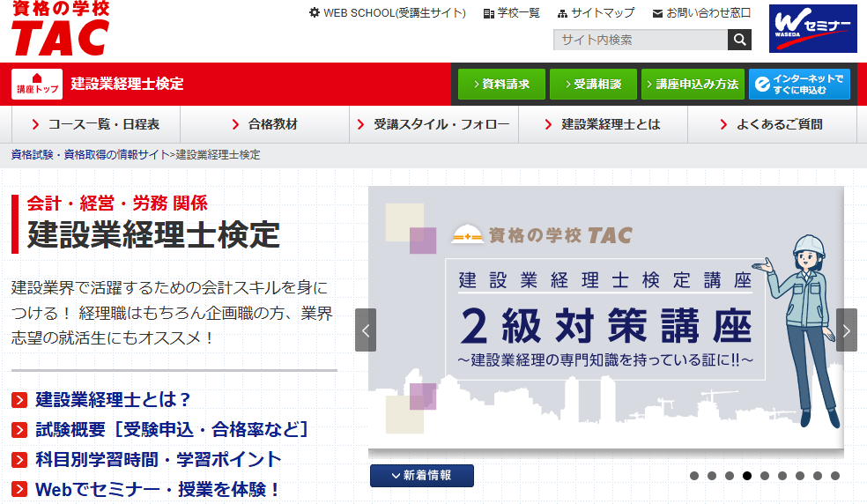Select the sixth carousel dot
The width and height of the screenshot is (867, 504).
pos(782,476)
